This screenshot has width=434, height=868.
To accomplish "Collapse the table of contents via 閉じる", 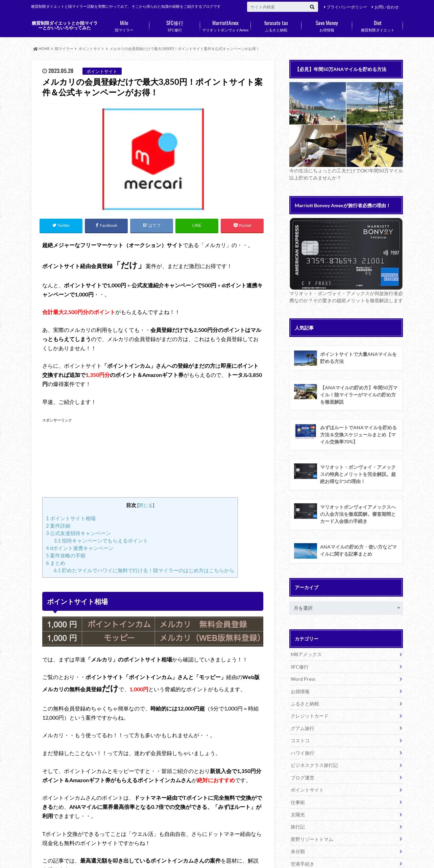I will tap(146, 505).
